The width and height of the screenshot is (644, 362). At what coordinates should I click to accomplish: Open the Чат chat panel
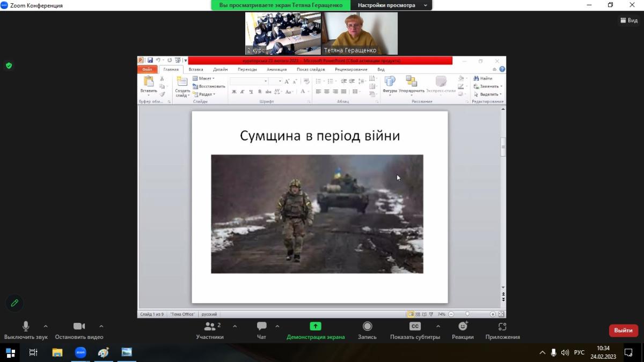(261, 330)
